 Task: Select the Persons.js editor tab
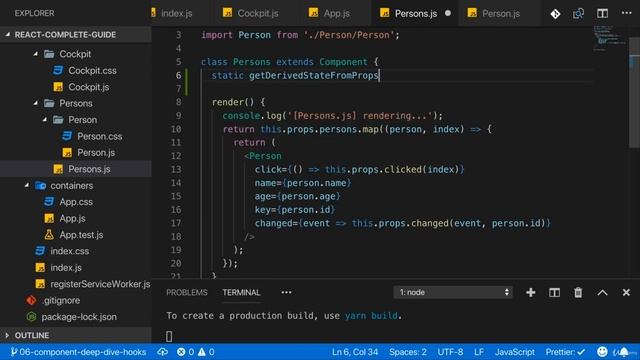tap(416, 13)
